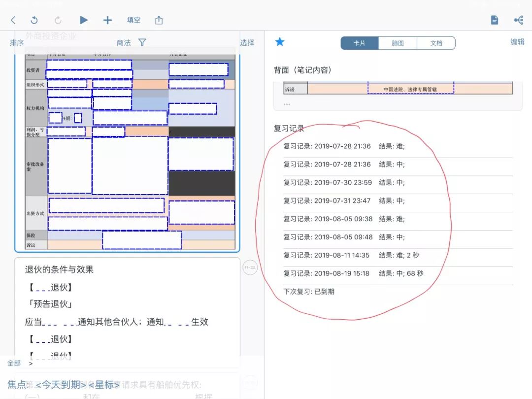Image resolution: width=532 pixels, height=399 pixels.
Task: Tap 编辑 to edit card
Action: 517,42
